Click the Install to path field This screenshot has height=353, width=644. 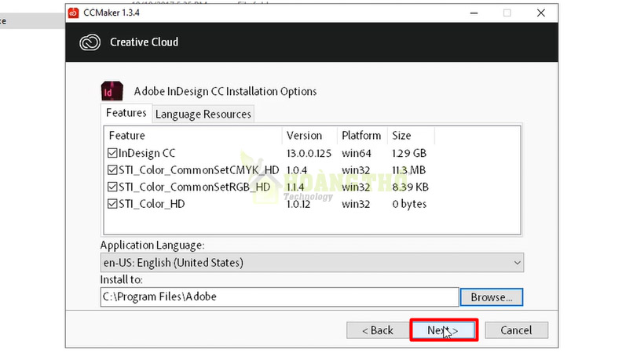[x=280, y=297]
